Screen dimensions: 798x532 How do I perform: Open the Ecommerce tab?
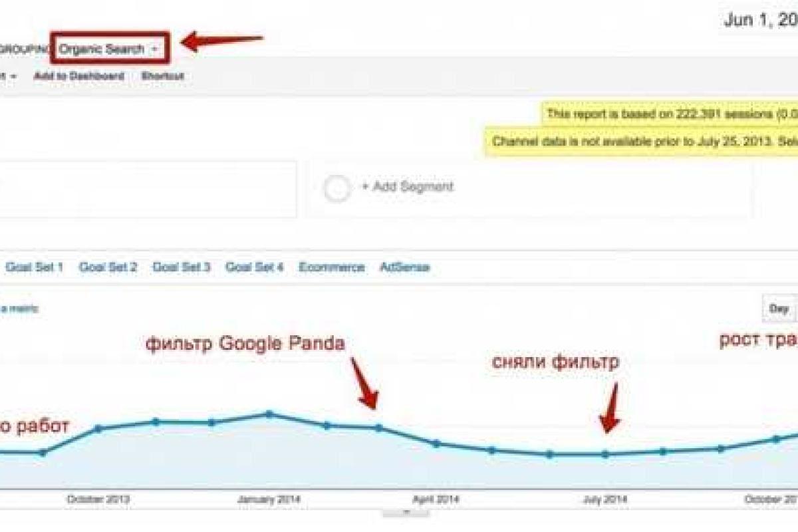pyautogui.click(x=331, y=267)
